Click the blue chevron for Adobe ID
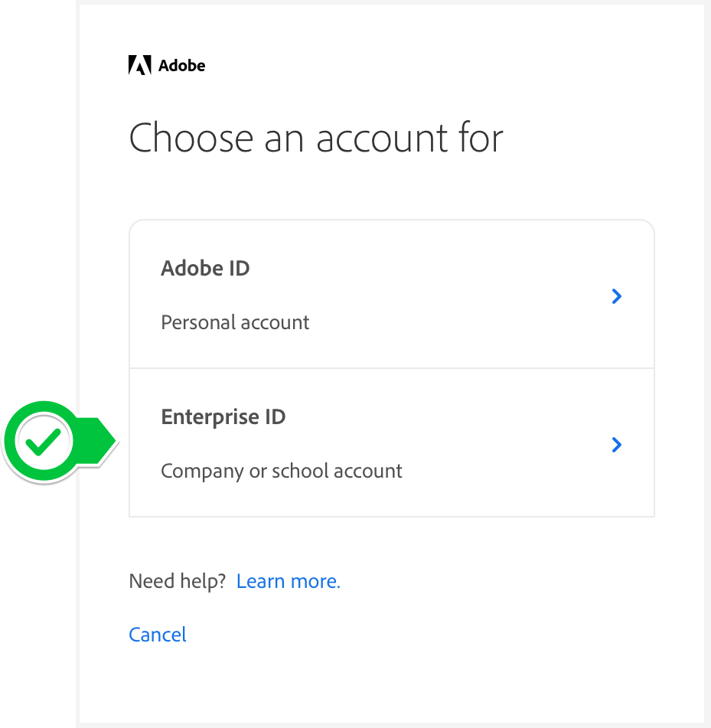This screenshot has width=711, height=728. (x=616, y=296)
